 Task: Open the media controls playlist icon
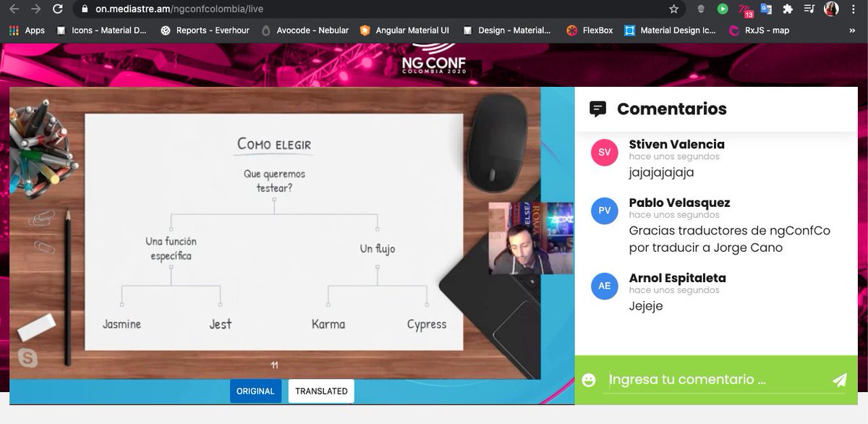tap(809, 9)
